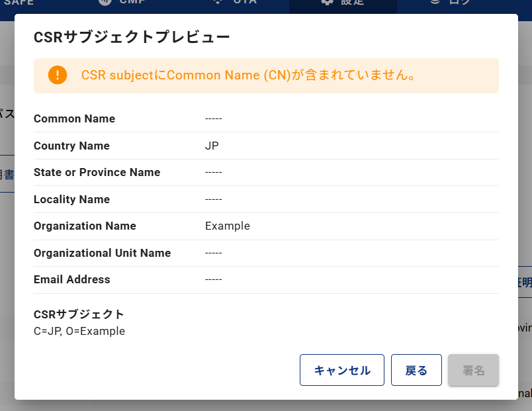Click the Common Name missing warning message
Screen dimensions: 532x411
click(x=248, y=75)
